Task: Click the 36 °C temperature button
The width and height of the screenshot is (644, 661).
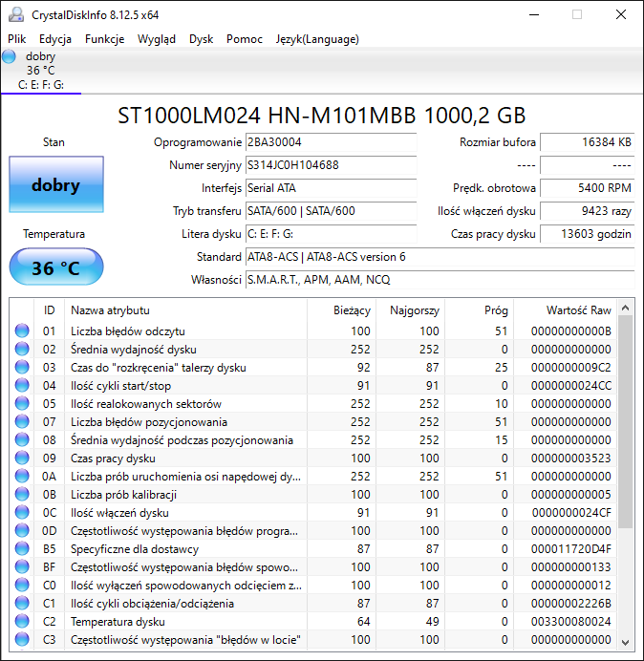Action: [x=56, y=267]
